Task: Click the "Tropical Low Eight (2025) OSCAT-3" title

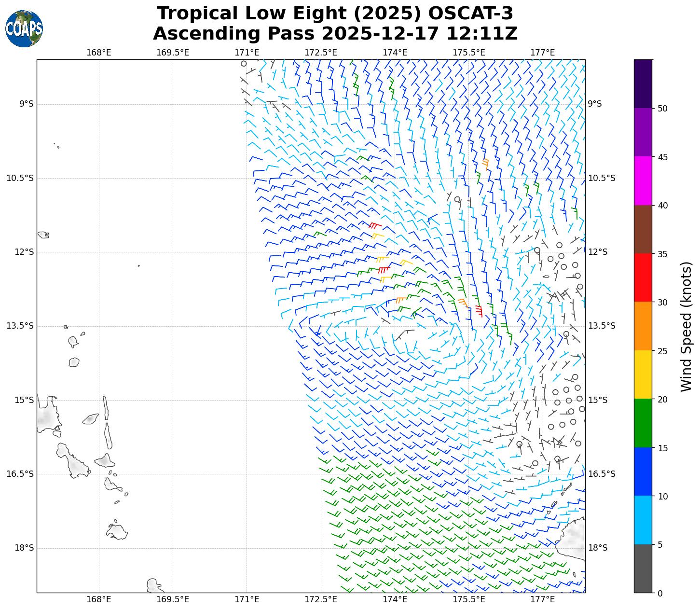Action: point(335,14)
